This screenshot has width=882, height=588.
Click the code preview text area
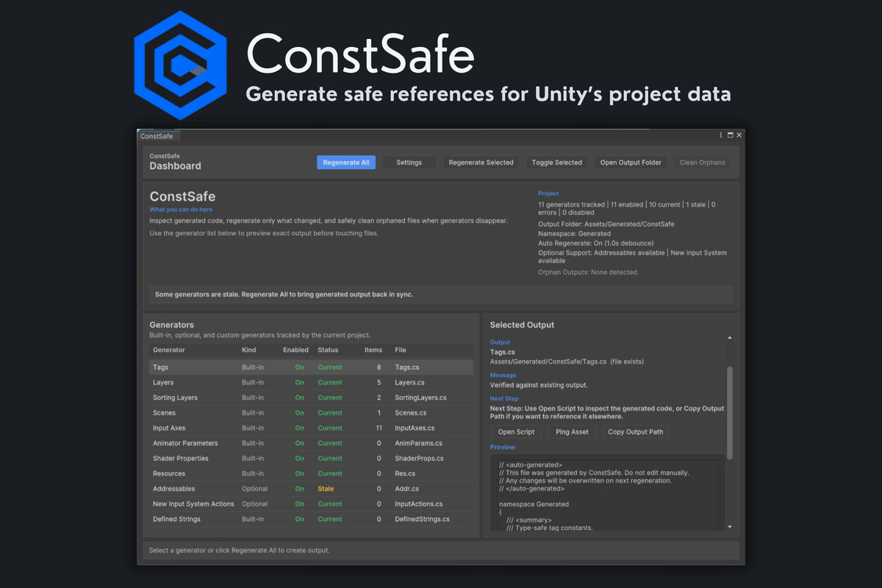point(606,492)
